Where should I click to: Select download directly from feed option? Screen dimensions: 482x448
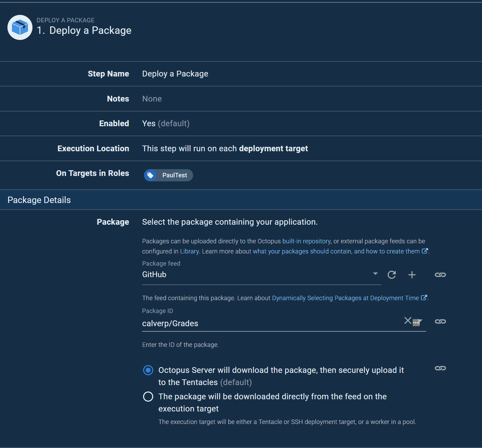148,397
